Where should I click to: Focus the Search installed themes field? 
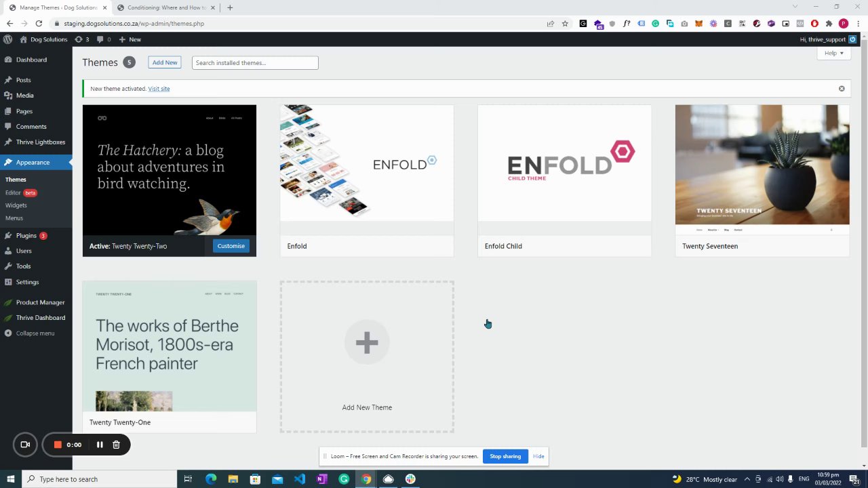pos(255,62)
